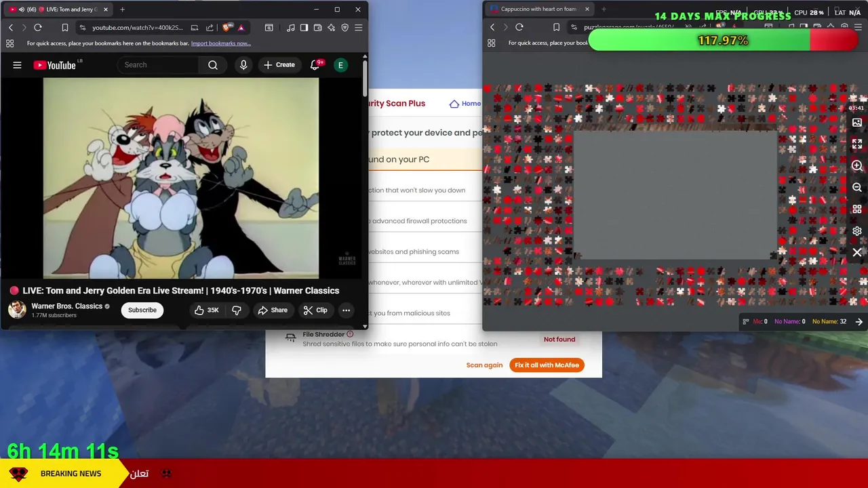The height and width of the screenshot is (488, 868).
Task: Open Warner Bros. Classics channel name
Action: click(x=66, y=306)
